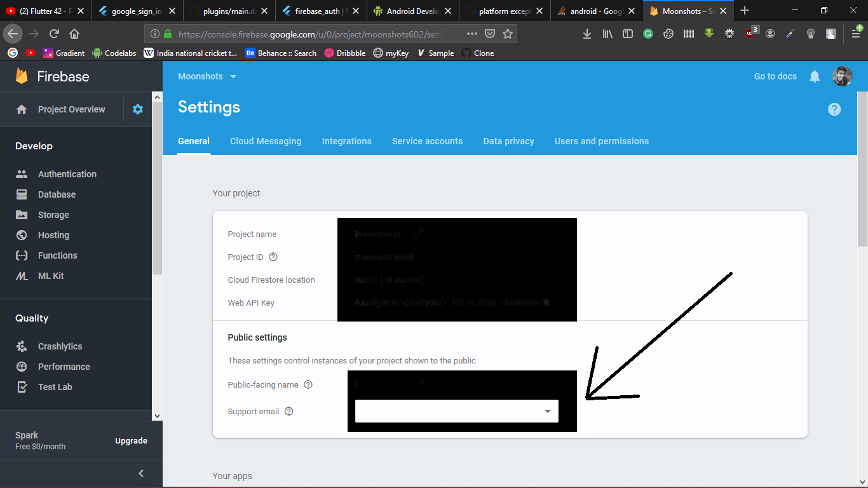
Task: Switch to platform exception browser tab
Action: (x=505, y=11)
